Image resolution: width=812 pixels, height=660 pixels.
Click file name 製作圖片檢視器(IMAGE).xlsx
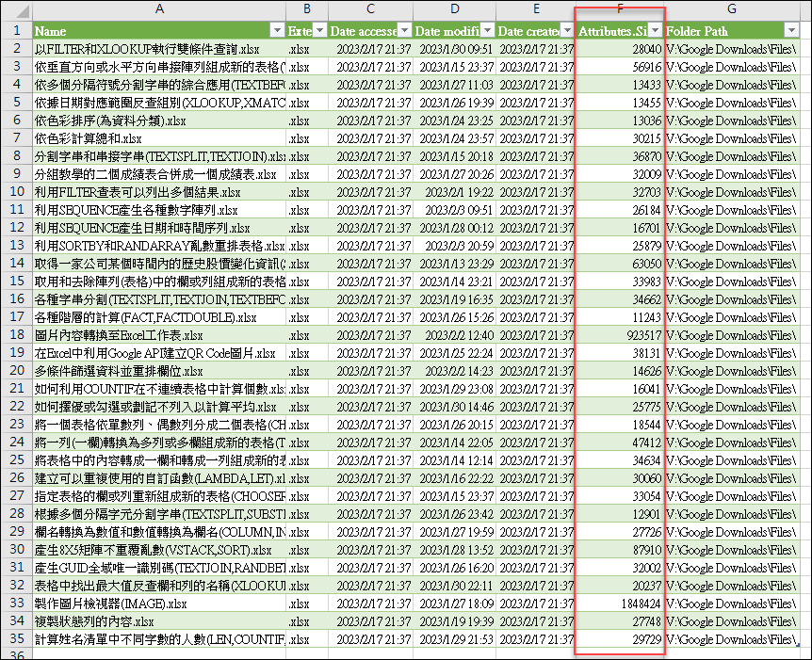[x=111, y=604]
